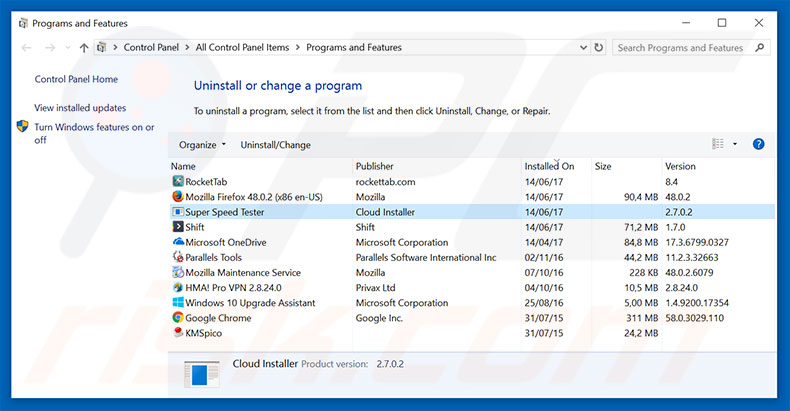Click the HMA! Pro VPN icon
This screenshot has height=411, width=790.
point(178,287)
